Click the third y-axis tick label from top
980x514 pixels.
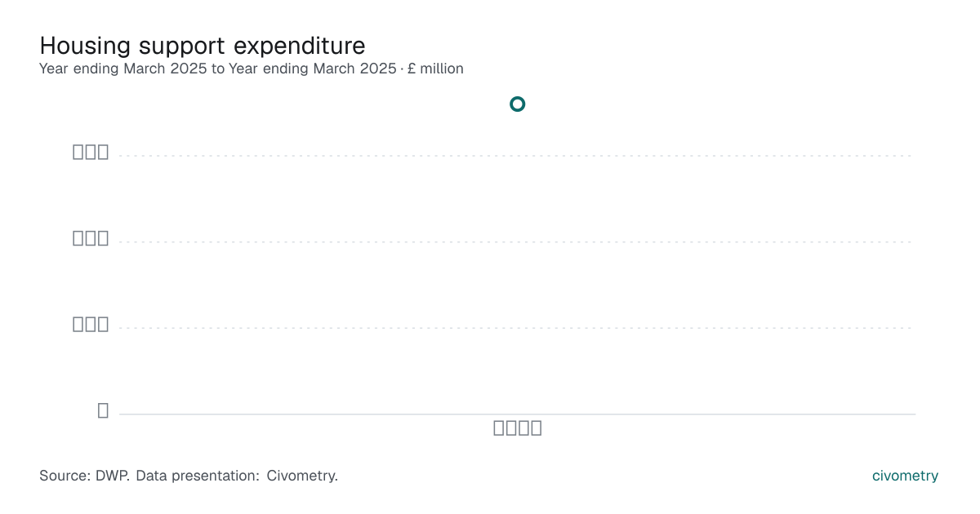point(91,324)
